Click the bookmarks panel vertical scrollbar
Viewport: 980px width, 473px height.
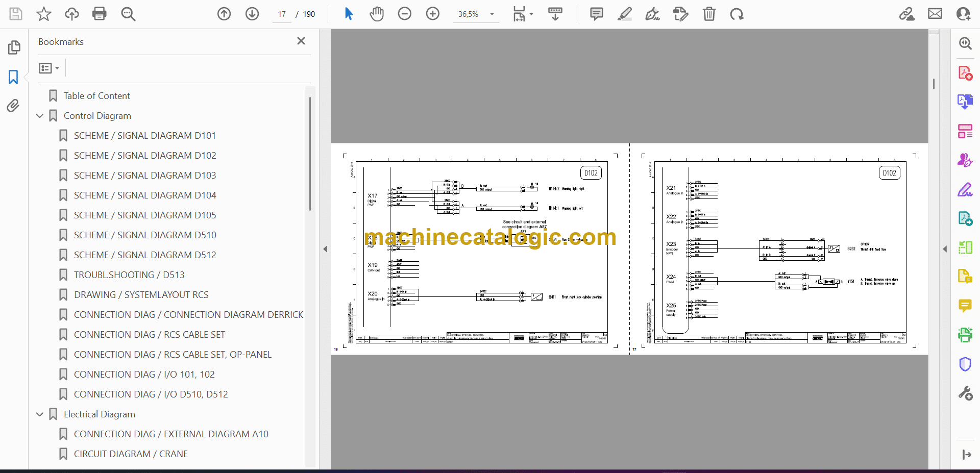point(310,153)
